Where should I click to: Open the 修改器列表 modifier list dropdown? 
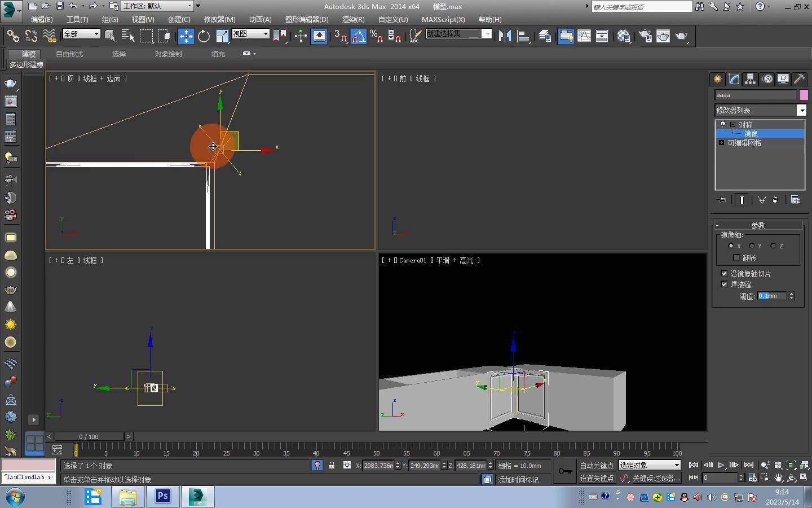(x=801, y=110)
